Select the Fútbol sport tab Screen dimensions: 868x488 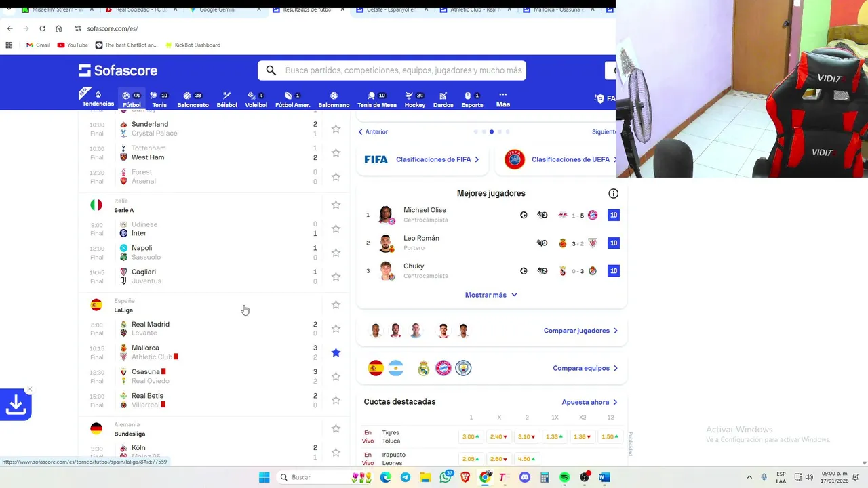132,100
